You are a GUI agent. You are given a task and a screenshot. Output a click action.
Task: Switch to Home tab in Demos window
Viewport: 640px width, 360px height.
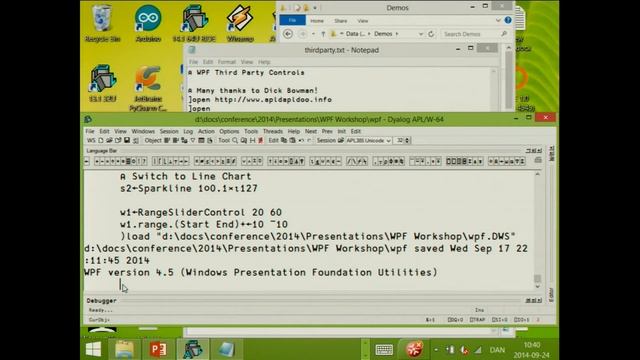[x=317, y=21]
